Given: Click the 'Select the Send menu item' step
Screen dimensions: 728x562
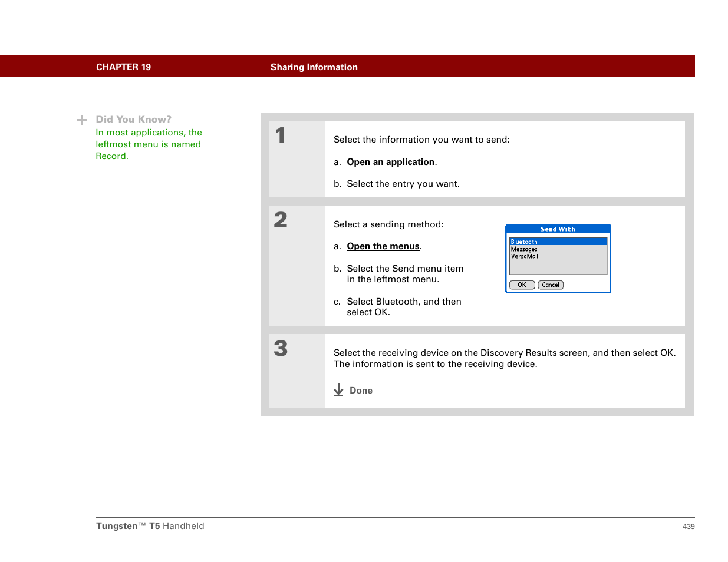Looking at the screenshot, I should click(405, 274).
